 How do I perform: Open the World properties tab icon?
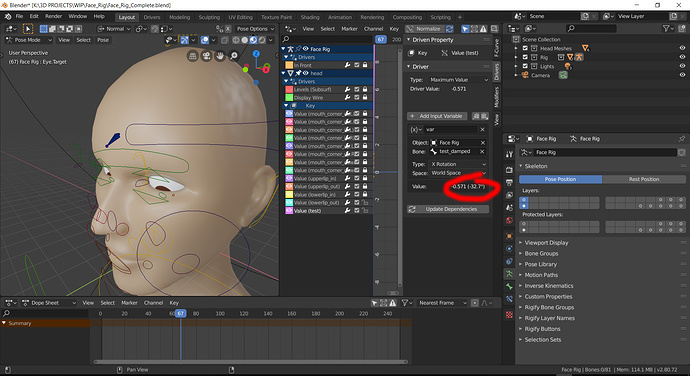pos(509,220)
